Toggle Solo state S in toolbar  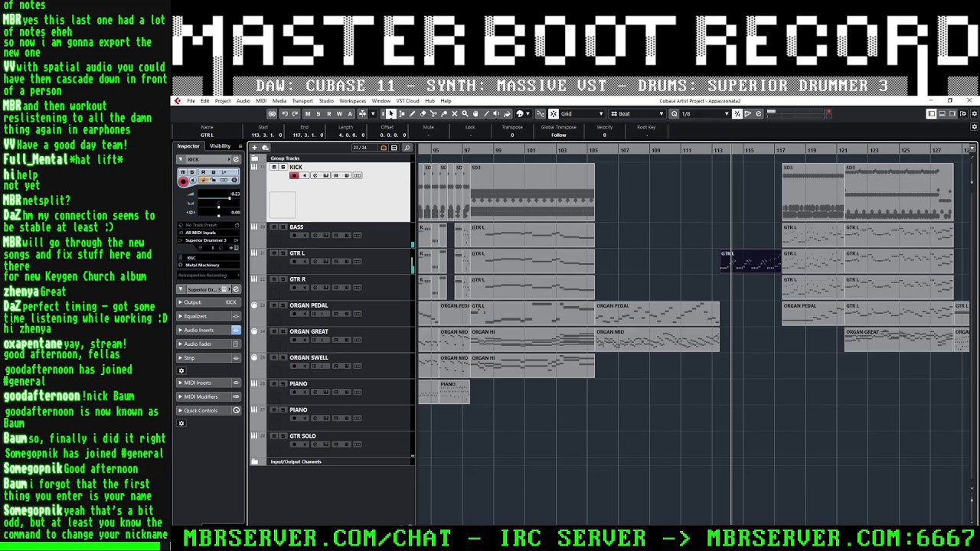(x=318, y=113)
